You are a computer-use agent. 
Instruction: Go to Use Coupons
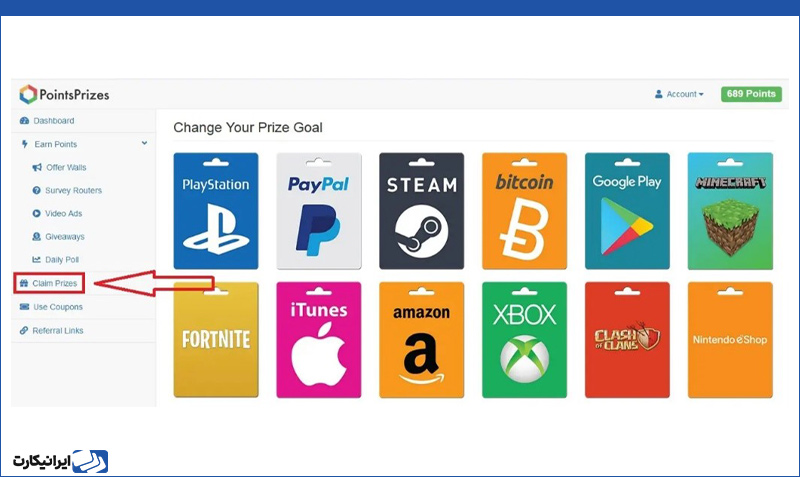point(51,307)
